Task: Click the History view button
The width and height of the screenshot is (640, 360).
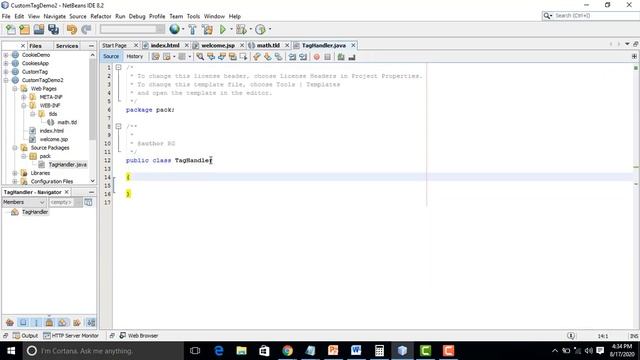Action: tap(134, 56)
